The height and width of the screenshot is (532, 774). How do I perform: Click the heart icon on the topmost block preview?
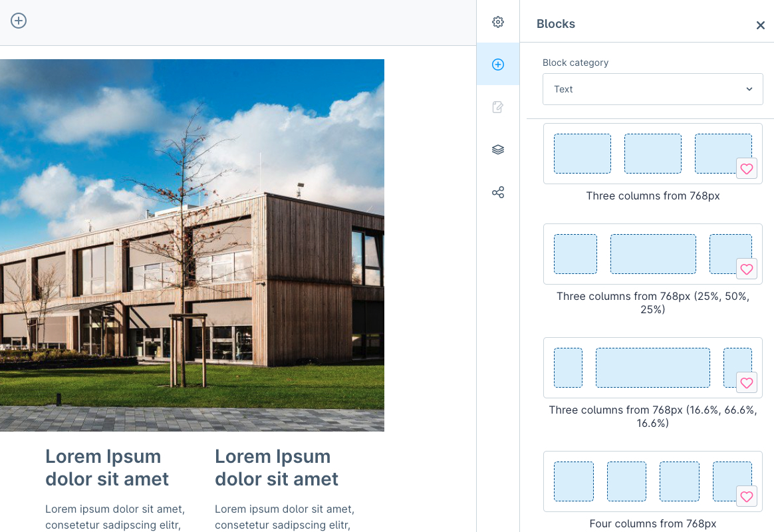pyautogui.click(x=746, y=168)
